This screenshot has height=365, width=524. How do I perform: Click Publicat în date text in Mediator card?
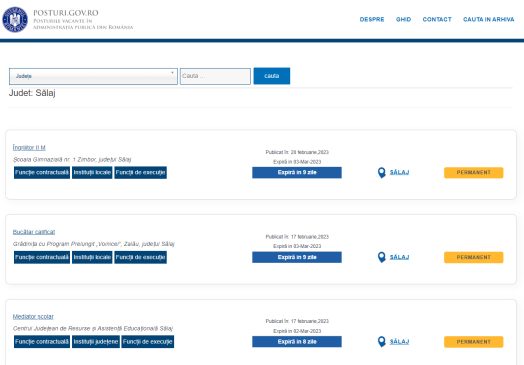pyautogui.click(x=297, y=321)
